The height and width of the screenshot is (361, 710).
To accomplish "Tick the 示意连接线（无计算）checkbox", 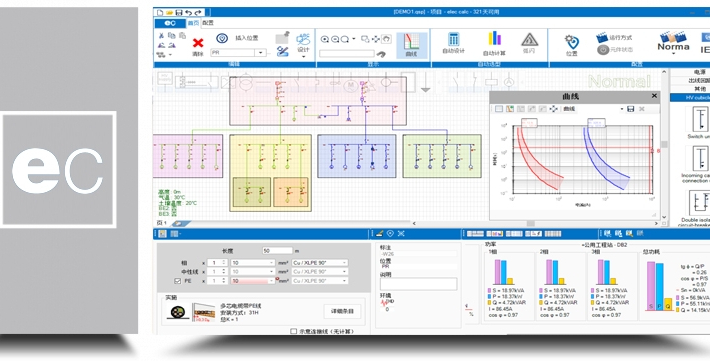I will [293, 331].
